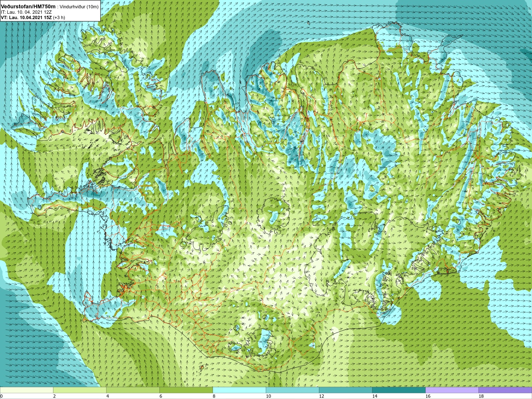Click the light green 2–4 legend swatch
Screen dimensions: 532x399
(x=80, y=390)
